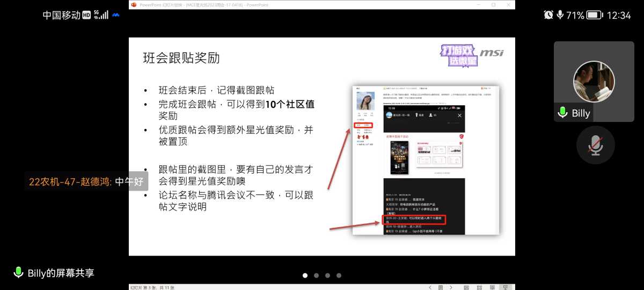This screenshot has height=290, width=644.
Task: Select the third page indicator dot
Action: [327, 275]
